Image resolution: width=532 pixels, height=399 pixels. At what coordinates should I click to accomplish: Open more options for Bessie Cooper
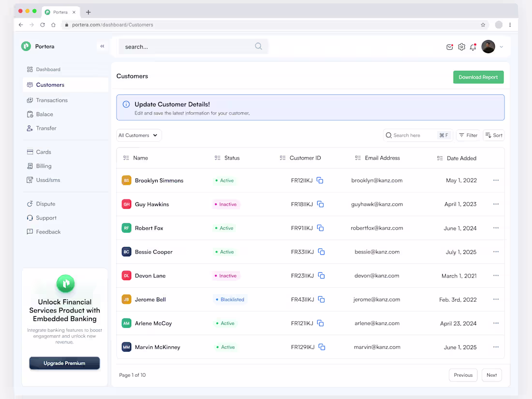(x=496, y=251)
